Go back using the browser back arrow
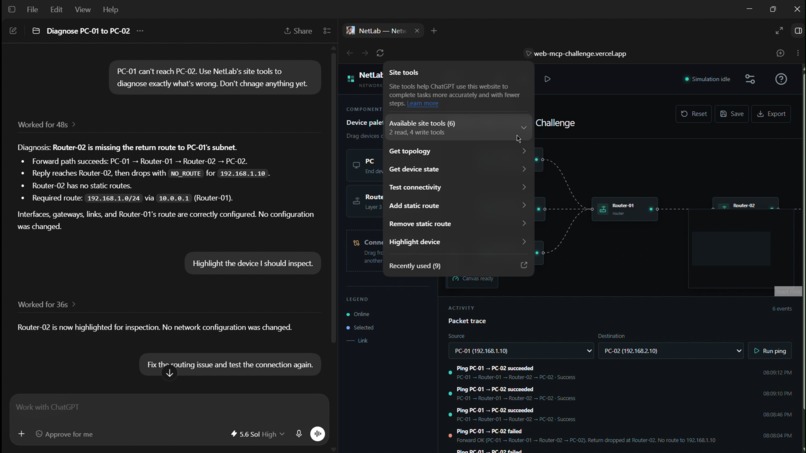 350,53
